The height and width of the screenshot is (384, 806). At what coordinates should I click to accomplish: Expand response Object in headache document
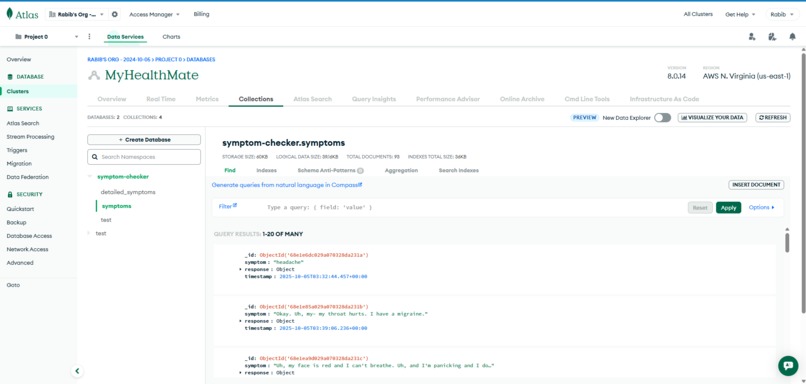click(x=241, y=269)
